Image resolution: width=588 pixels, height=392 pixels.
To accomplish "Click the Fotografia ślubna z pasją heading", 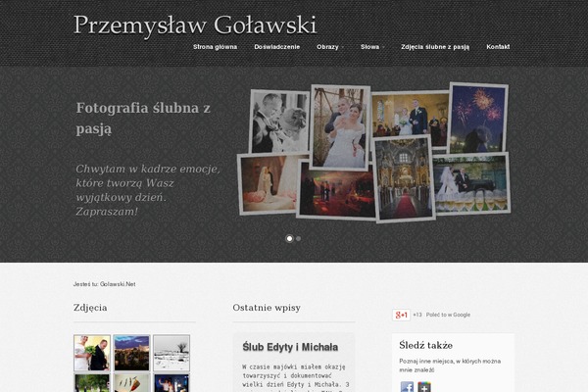I will [x=143, y=119].
